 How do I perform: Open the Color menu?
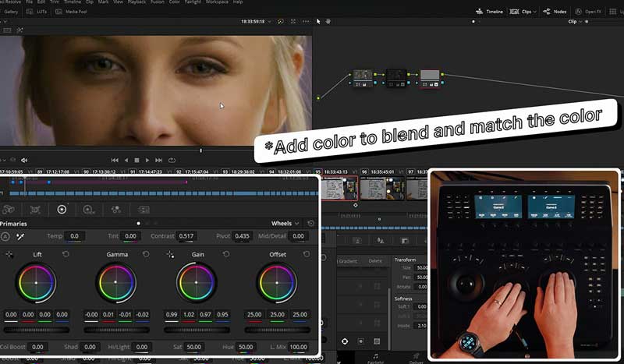pyautogui.click(x=174, y=2)
